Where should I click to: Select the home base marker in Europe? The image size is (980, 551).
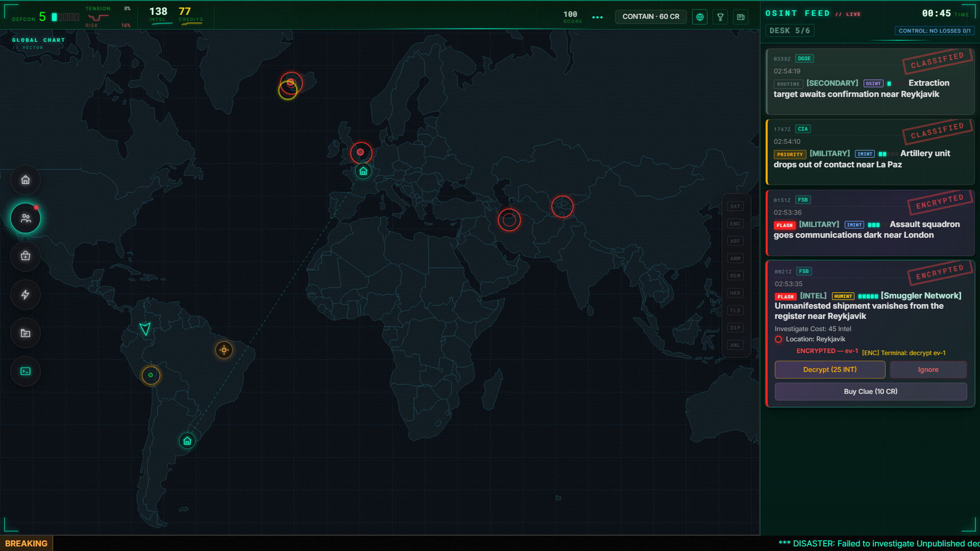(363, 171)
